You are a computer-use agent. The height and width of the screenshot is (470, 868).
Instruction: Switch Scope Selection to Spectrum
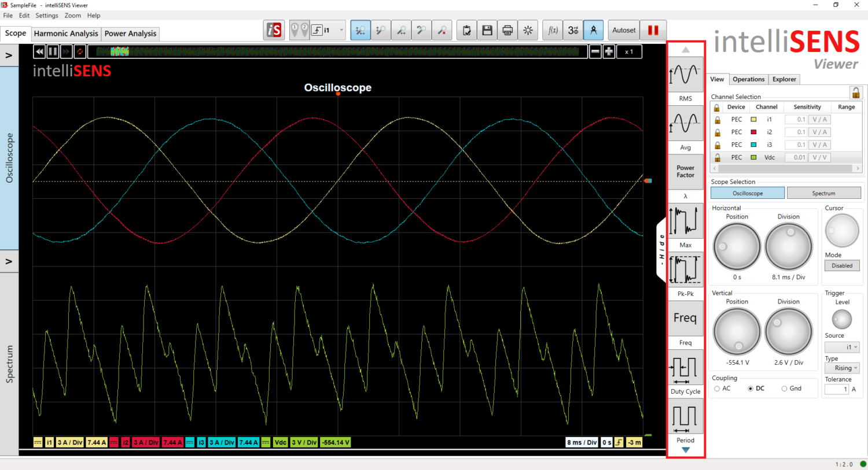pos(824,193)
